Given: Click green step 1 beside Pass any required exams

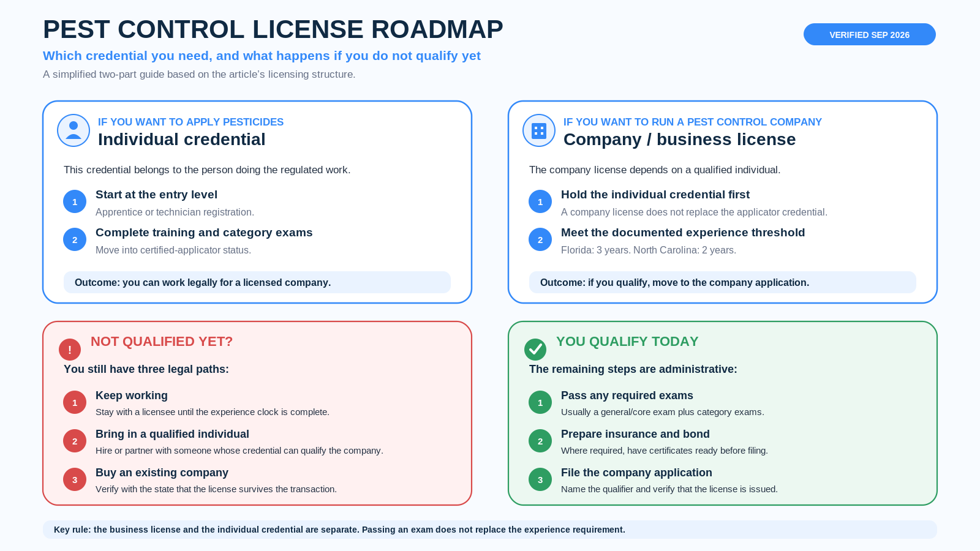Looking at the screenshot, I should [540, 402].
